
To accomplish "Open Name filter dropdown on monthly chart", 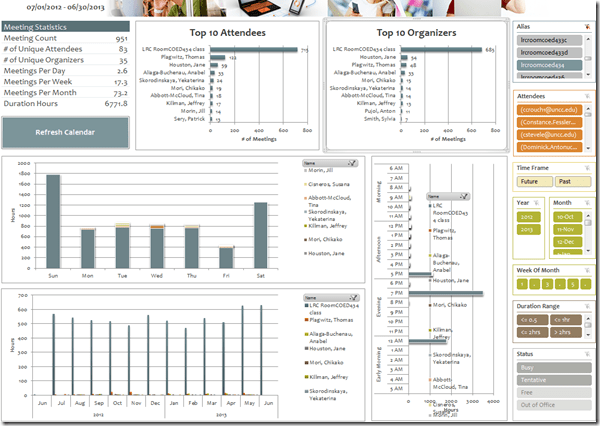I will 353,298.
